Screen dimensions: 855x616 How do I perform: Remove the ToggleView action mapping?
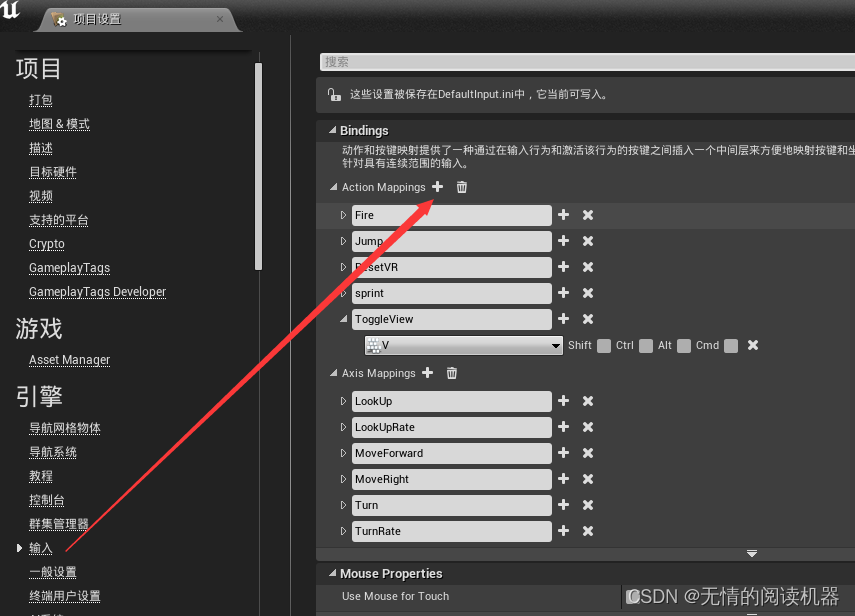click(587, 318)
